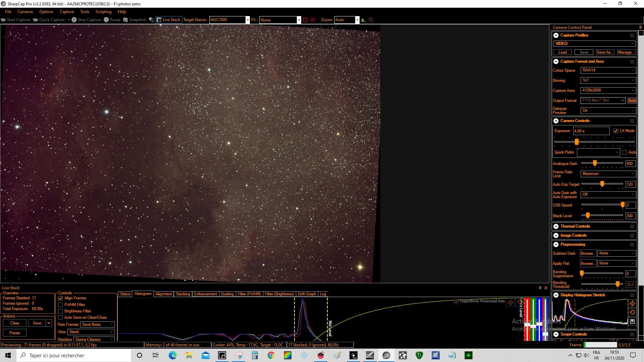Click the red circular icon after histogram
The width and height of the screenshot is (644, 362).
(371, 20)
